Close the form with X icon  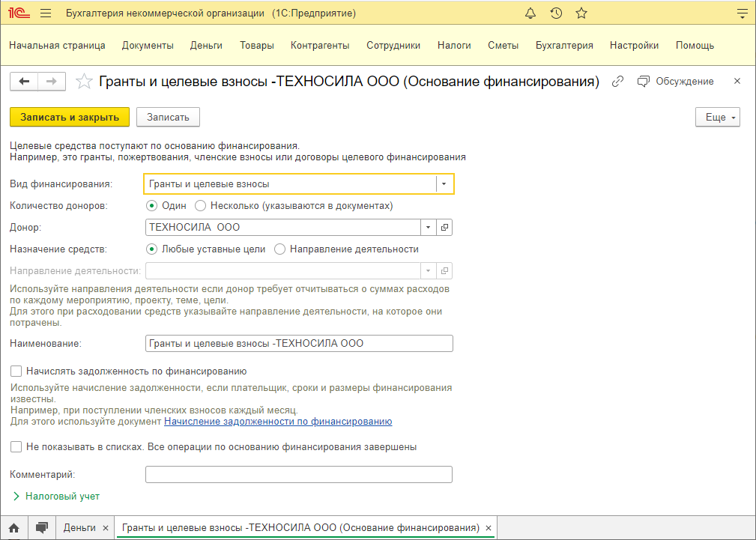(737, 81)
